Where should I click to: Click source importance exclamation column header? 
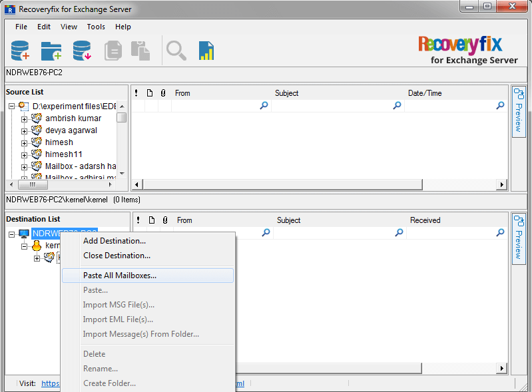coord(136,93)
